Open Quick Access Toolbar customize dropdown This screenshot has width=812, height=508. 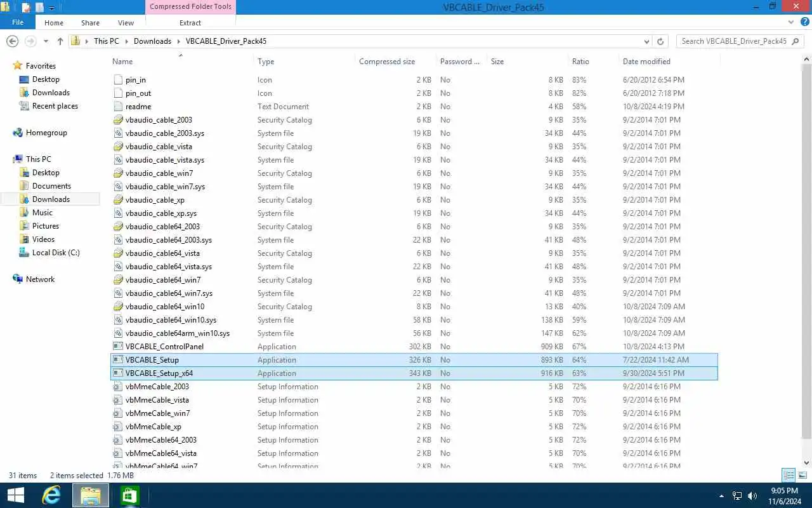51,8
